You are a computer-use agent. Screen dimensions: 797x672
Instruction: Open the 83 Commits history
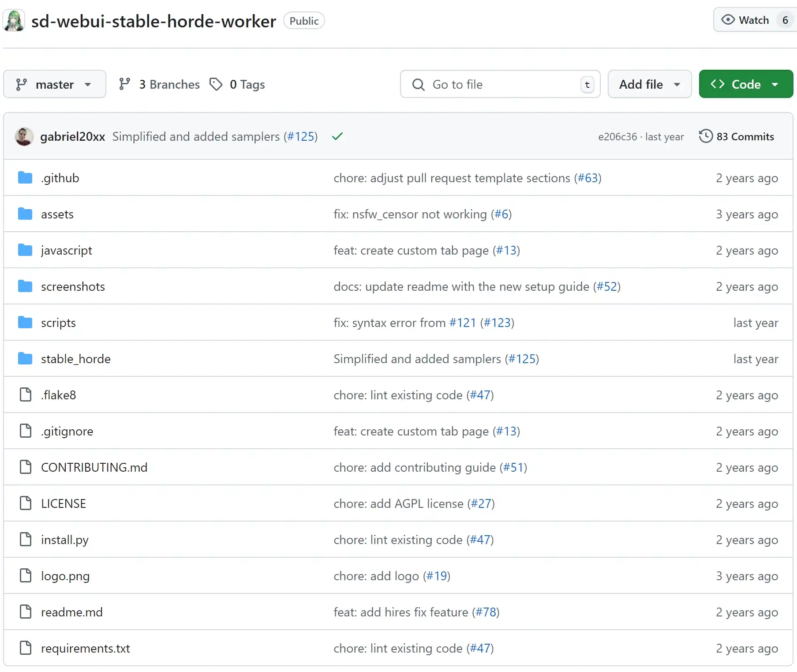click(737, 136)
